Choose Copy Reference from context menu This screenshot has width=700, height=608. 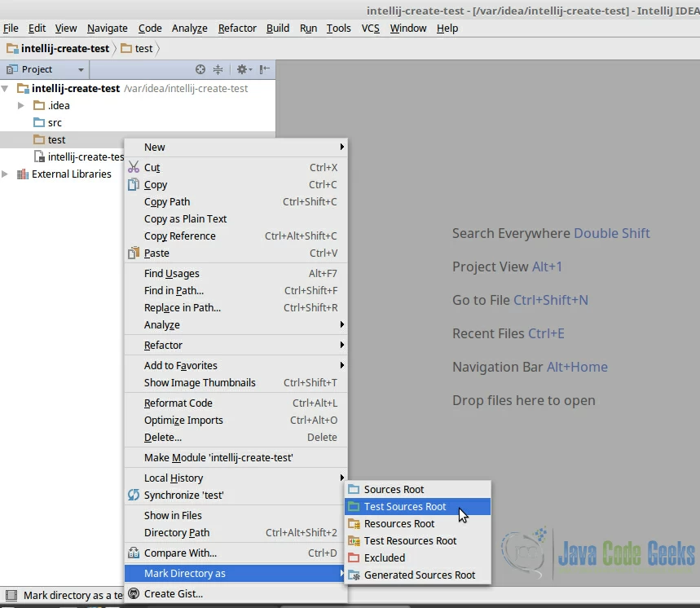coord(236,236)
